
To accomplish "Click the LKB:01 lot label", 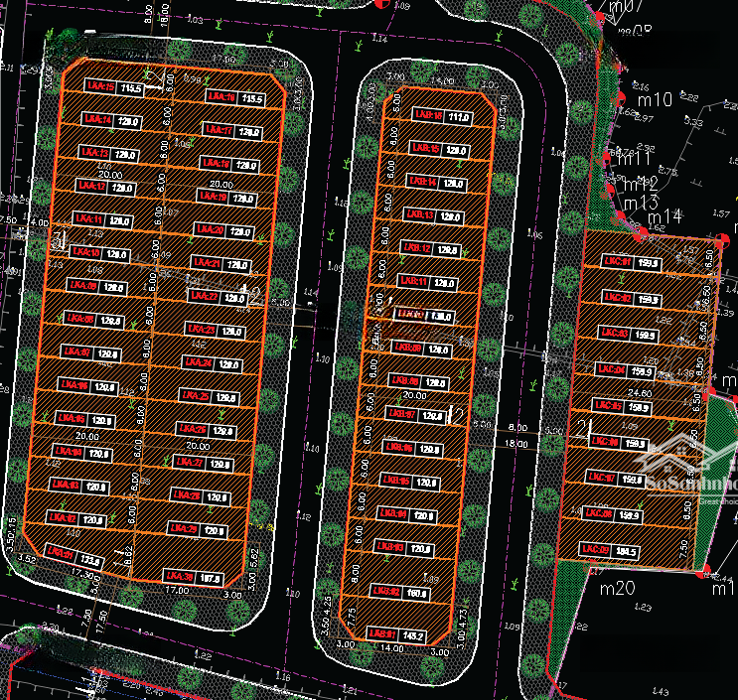I will click(381, 634).
